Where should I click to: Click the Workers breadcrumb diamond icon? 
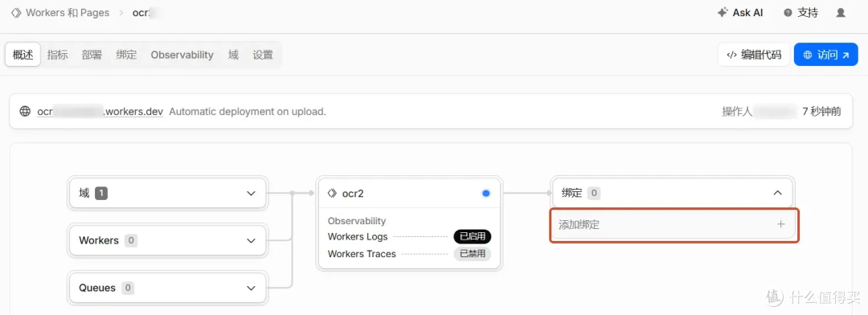click(17, 13)
